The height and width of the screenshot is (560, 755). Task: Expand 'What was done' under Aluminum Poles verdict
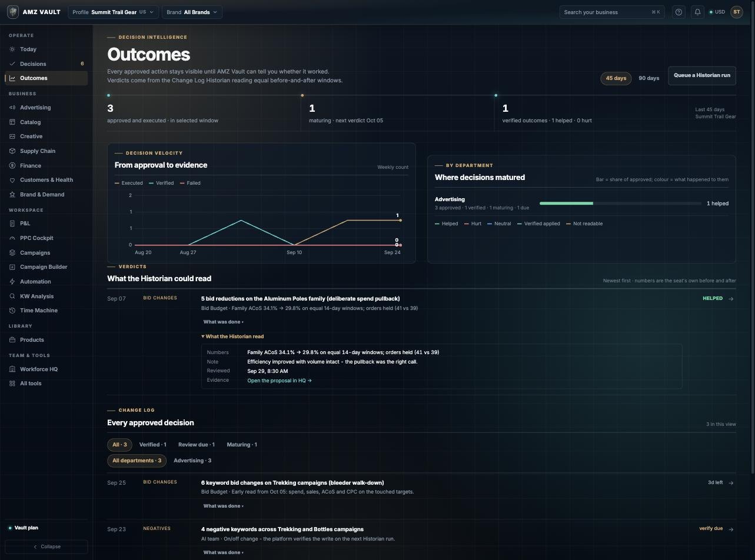tap(223, 322)
